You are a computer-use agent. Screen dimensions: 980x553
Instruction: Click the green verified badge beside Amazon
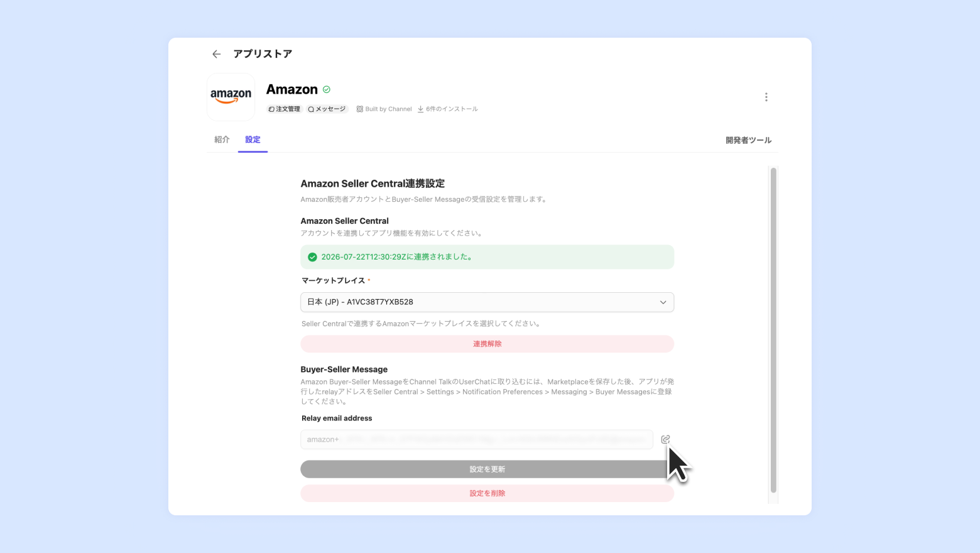tap(326, 90)
